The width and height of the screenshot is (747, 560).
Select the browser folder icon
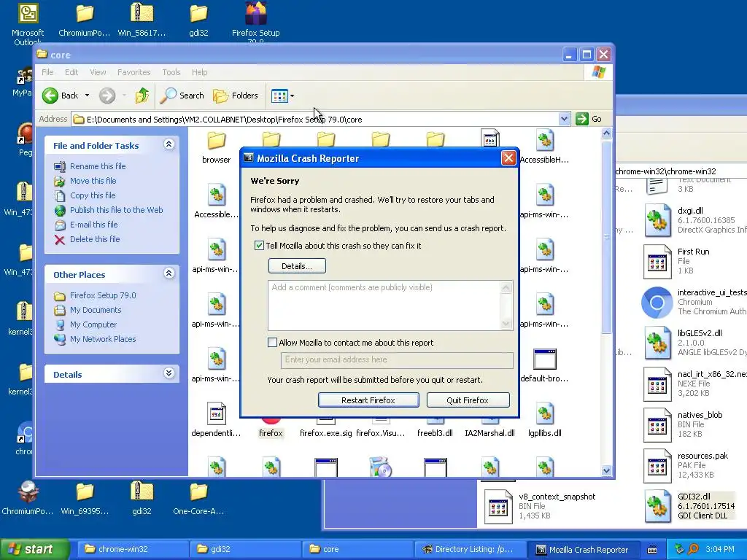coord(216,141)
